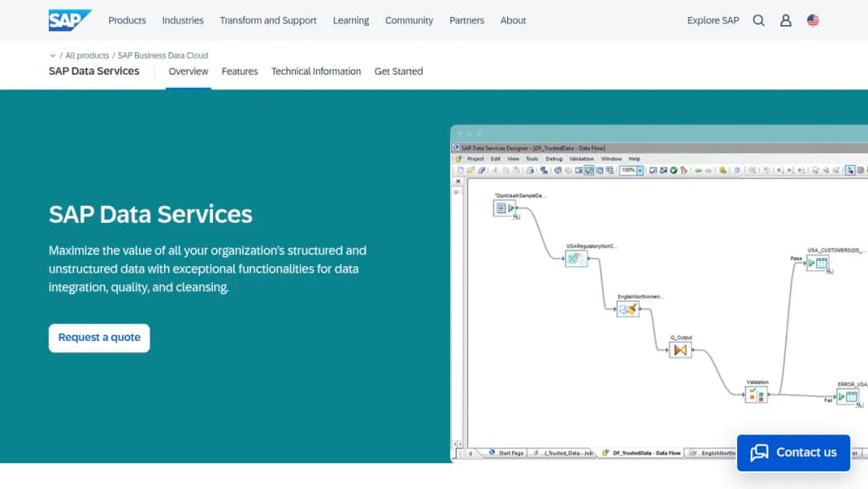Open the Products navigation menu
The image size is (868, 489).
coord(127,20)
